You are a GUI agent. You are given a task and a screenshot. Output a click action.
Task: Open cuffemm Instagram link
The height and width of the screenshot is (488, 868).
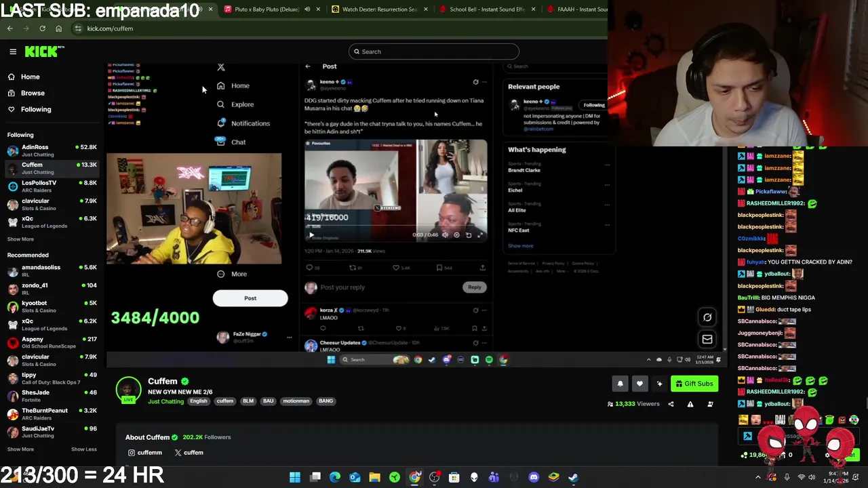(x=145, y=453)
